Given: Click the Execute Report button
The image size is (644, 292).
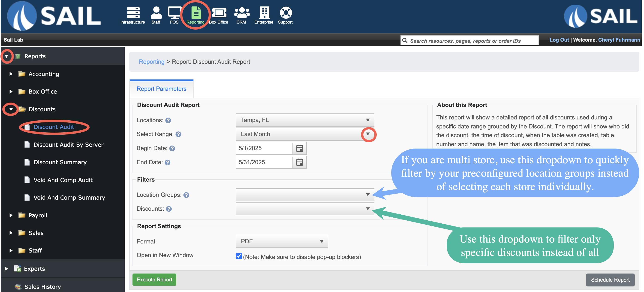Looking at the screenshot, I should click(154, 280).
